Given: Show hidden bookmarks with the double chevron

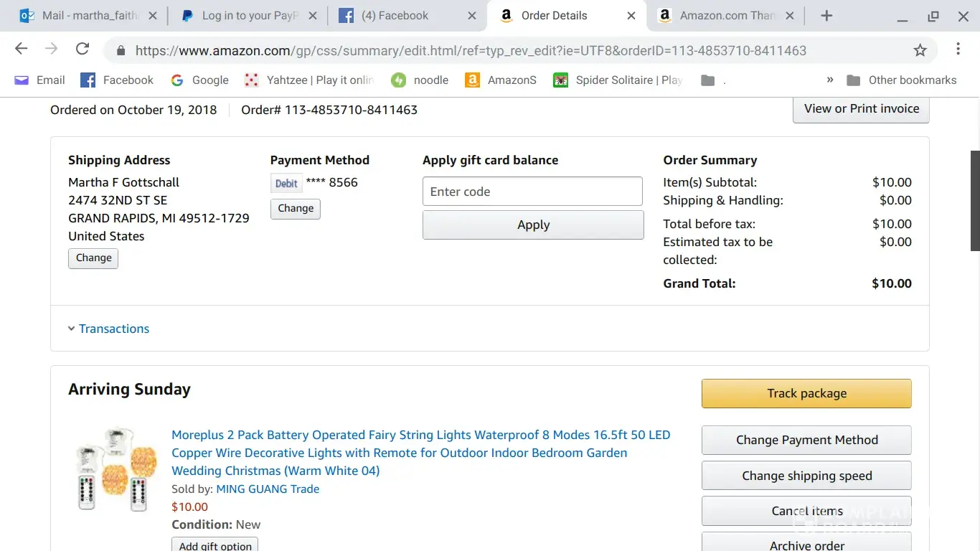Looking at the screenshot, I should pos(830,80).
